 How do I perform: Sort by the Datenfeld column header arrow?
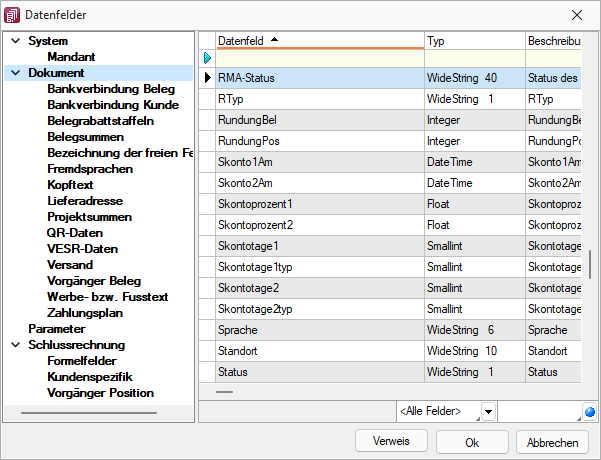[x=274, y=39]
